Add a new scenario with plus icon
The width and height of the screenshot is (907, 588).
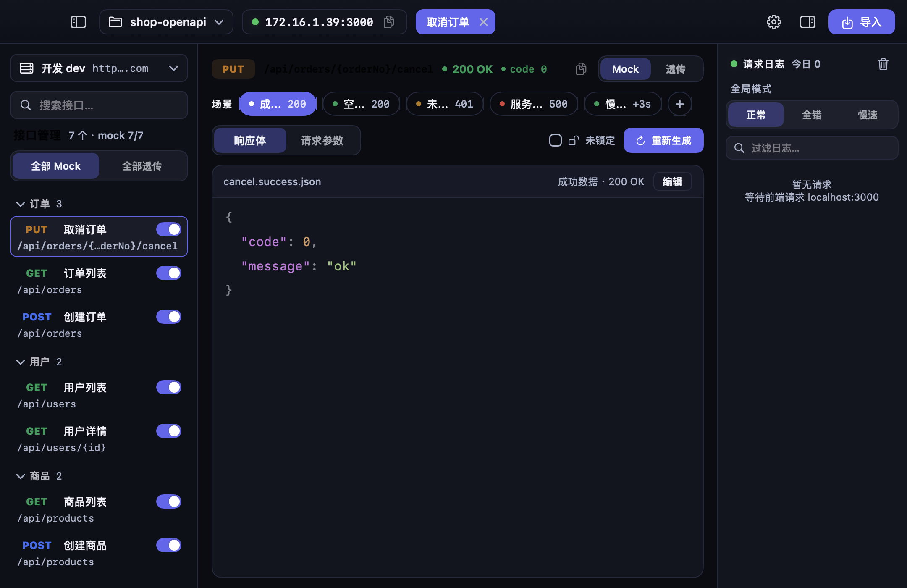(x=680, y=104)
